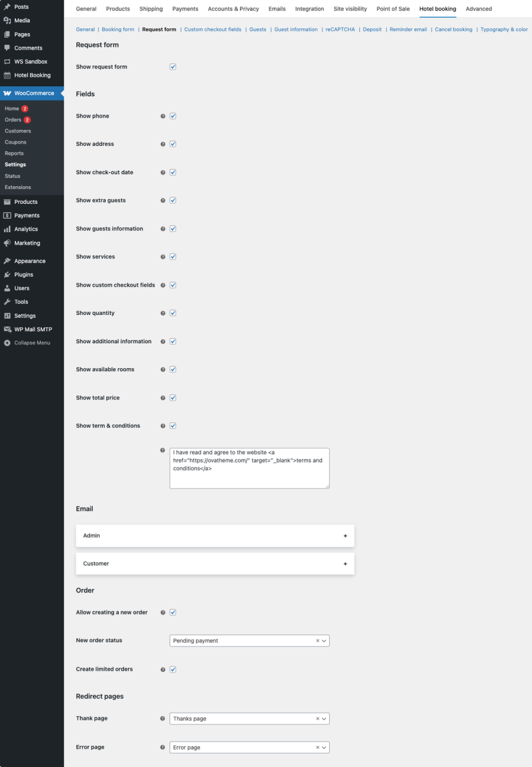Open the Error page dropdown

pos(249,747)
